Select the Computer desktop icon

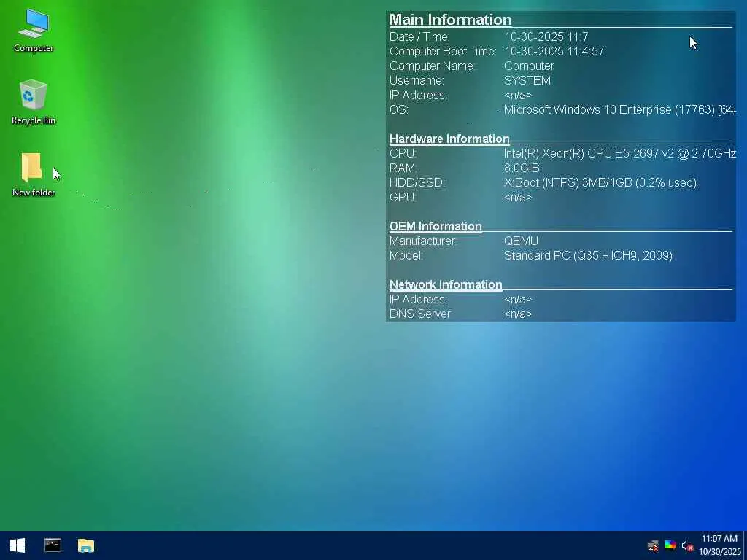[34, 31]
